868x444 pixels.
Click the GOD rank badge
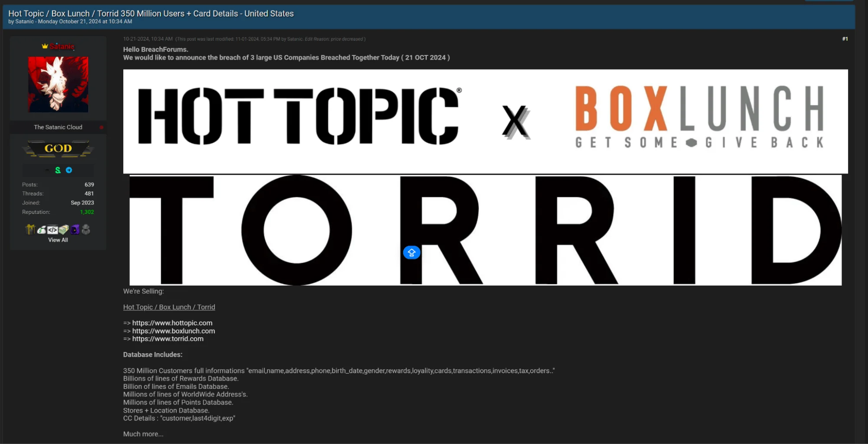[58, 148]
